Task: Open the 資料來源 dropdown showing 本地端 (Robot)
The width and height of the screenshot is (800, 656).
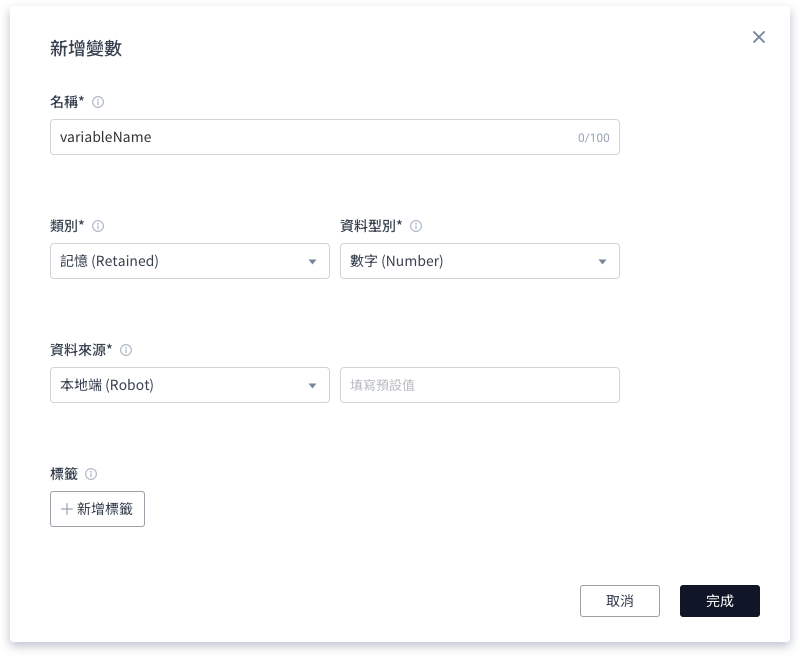Action: tap(190, 385)
